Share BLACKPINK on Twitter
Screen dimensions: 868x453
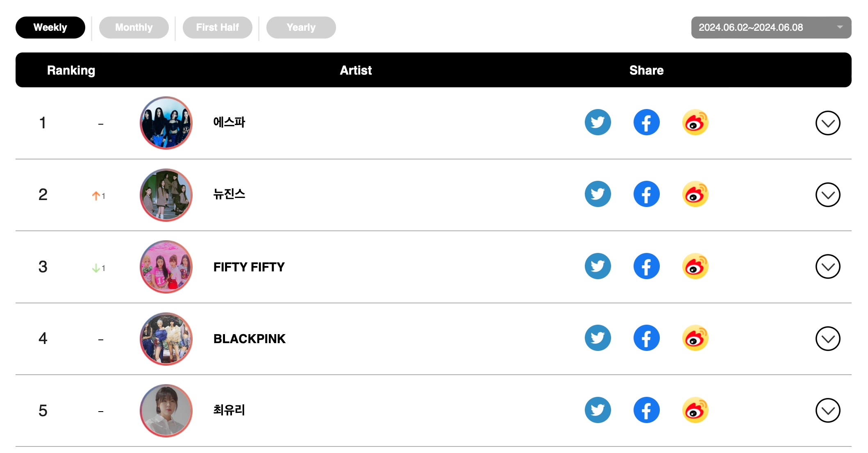tap(598, 338)
